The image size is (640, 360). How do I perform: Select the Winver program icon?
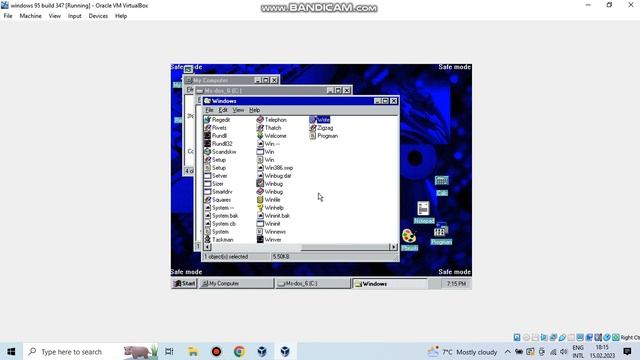(x=260, y=240)
